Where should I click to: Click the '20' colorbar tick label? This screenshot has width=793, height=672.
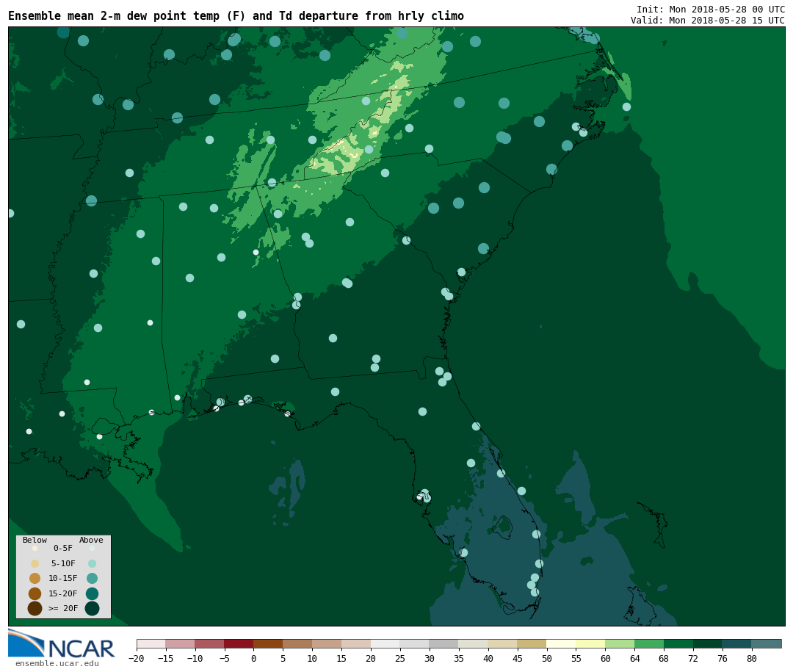371,658
